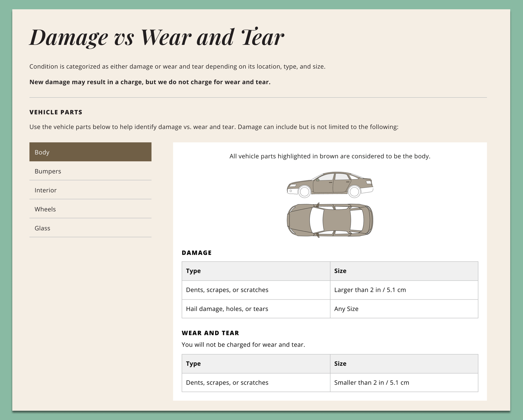Click the 'Smaller than 2 in / 5.1 cm' cell
Viewport: 523px width, 420px height.
(371, 382)
